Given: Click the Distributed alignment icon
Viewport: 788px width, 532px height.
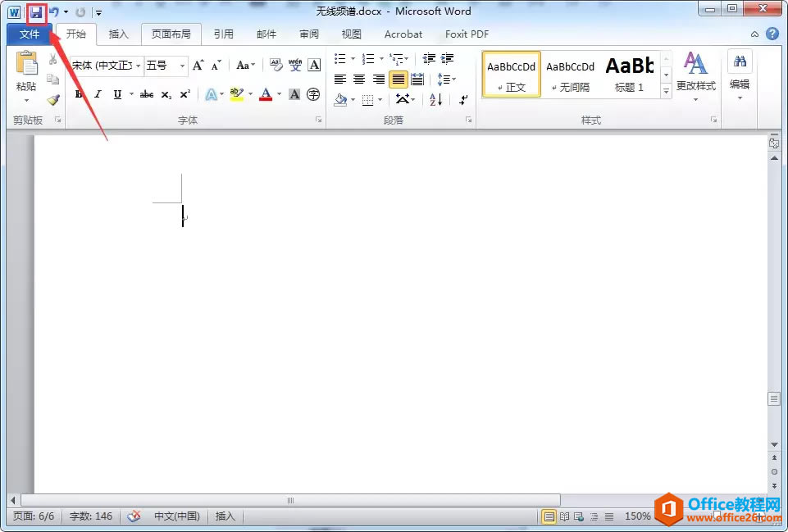Looking at the screenshot, I should coord(417,80).
